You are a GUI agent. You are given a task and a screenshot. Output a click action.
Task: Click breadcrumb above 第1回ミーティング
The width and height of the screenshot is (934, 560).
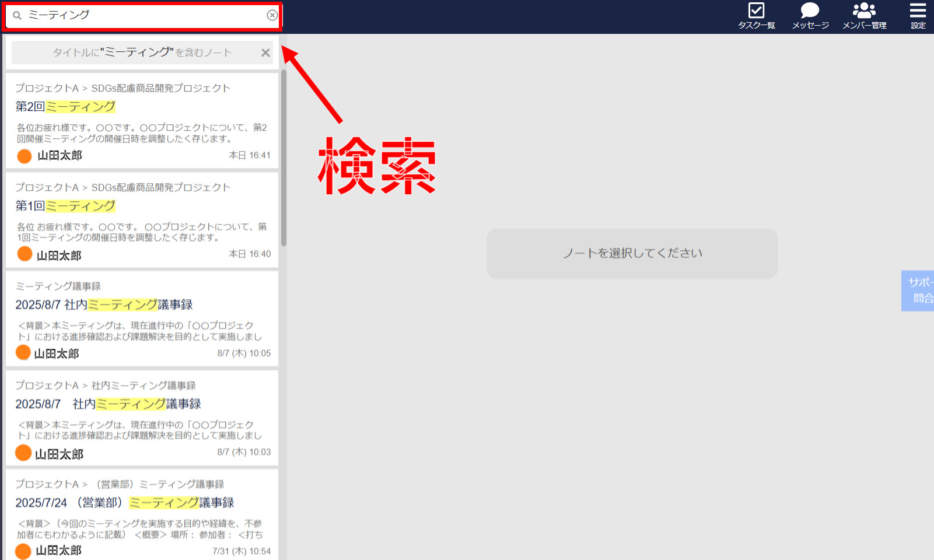pyautogui.click(x=123, y=187)
